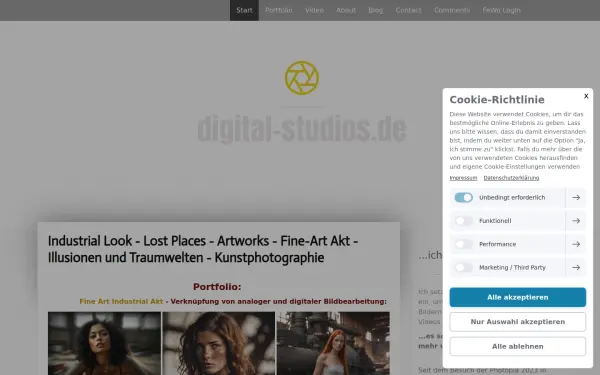
Task: Open the Video menu item
Action: pos(314,10)
